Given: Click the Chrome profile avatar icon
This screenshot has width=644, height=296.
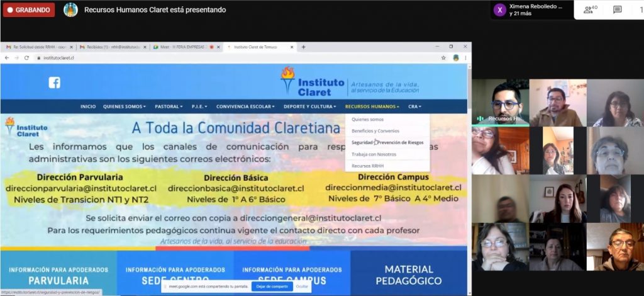Looking at the screenshot, I should click(455, 57).
